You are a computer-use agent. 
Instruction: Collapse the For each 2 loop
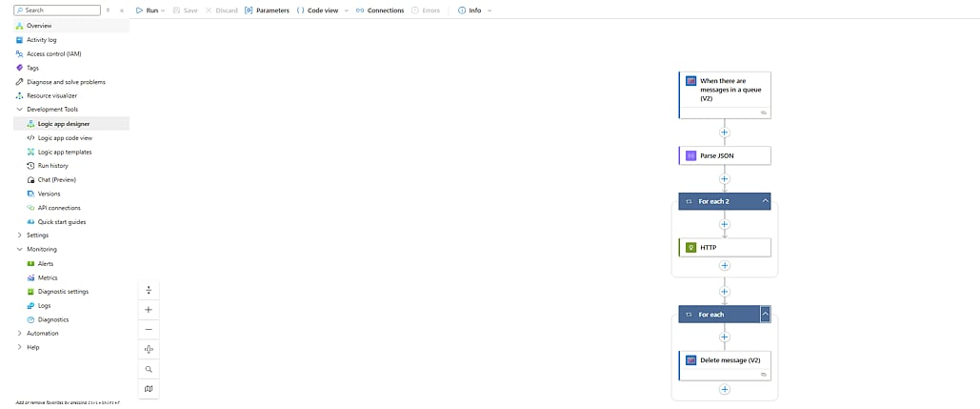766,201
